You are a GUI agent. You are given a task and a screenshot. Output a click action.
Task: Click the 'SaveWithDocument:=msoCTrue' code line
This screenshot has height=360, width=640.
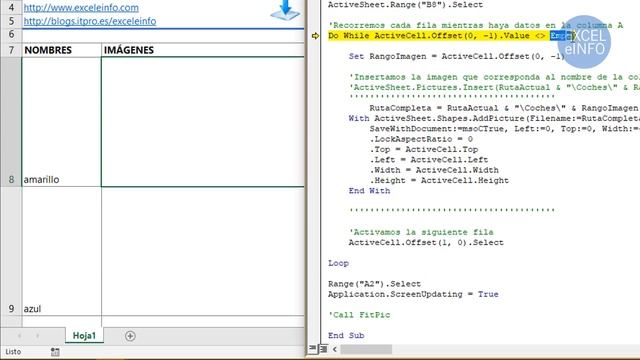point(504,129)
